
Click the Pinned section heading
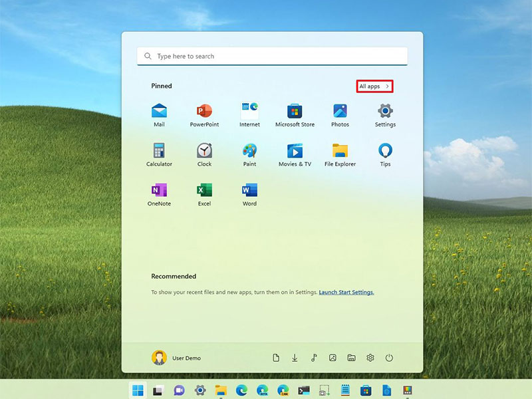click(x=162, y=86)
